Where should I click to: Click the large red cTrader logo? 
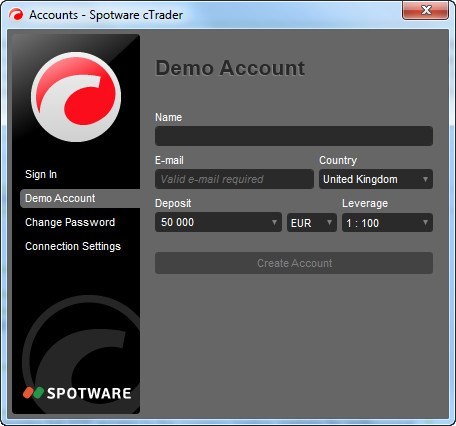pyautogui.click(x=76, y=97)
